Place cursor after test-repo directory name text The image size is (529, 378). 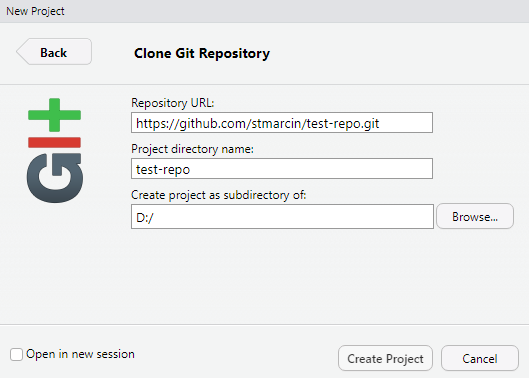pos(191,169)
